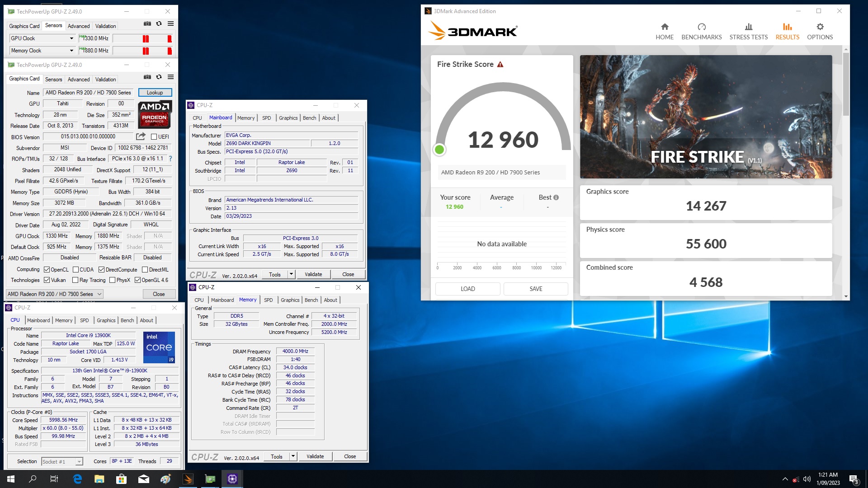Open SPD tab in CPU-Z Mainboard window

pos(267,118)
